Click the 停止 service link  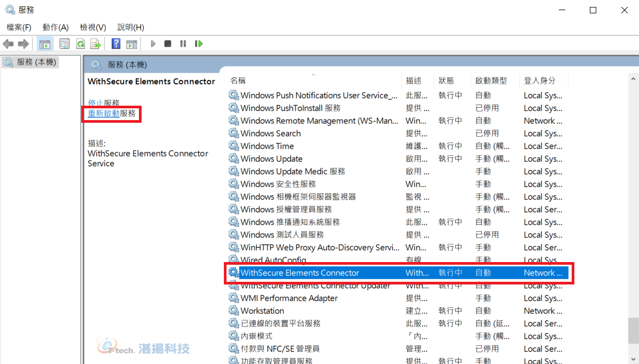96,103
